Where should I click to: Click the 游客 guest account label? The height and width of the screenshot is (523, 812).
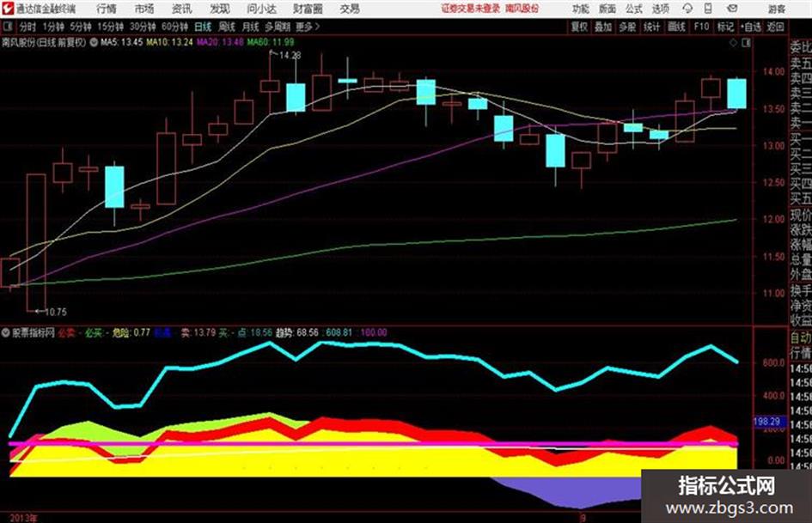(x=776, y=9)
